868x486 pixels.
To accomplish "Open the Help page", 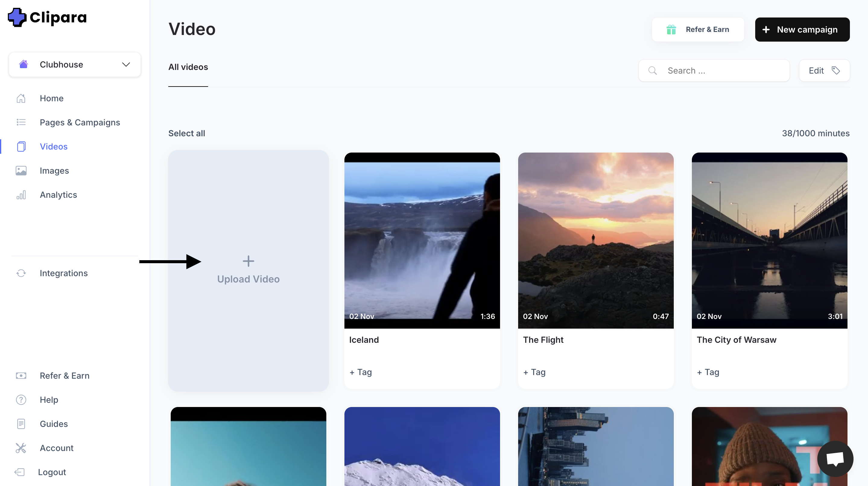I will (x=49, y=400).
